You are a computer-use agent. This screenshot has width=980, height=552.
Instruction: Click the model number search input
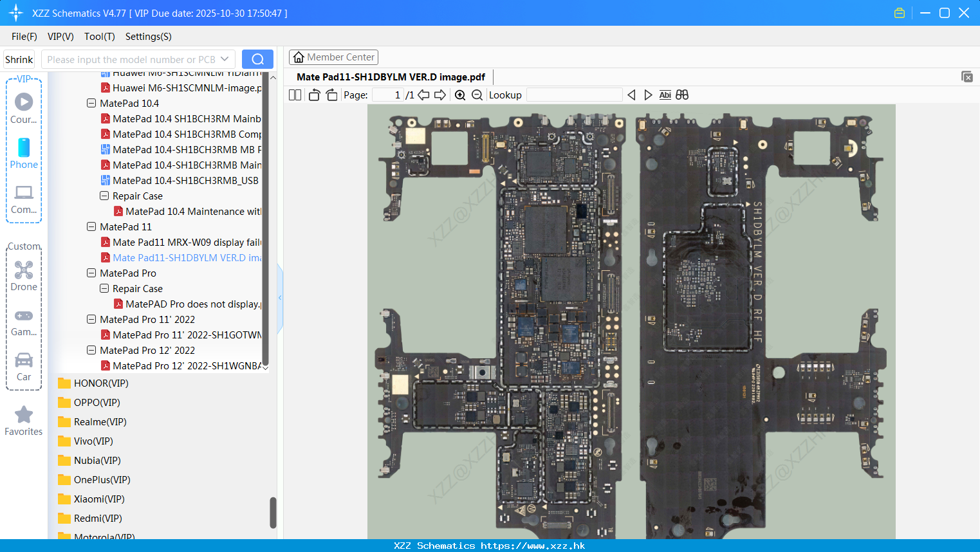(131, 59)
